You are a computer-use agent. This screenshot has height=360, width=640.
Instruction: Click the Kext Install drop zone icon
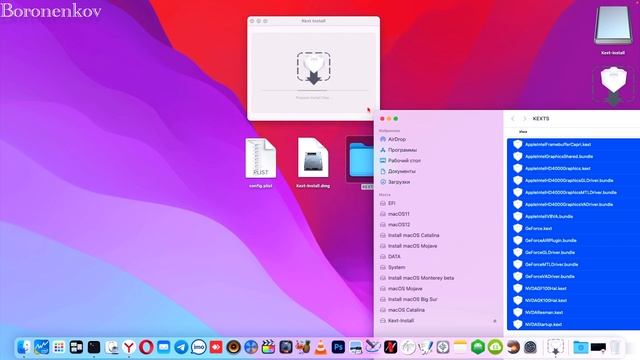click(x=313, y=68)
